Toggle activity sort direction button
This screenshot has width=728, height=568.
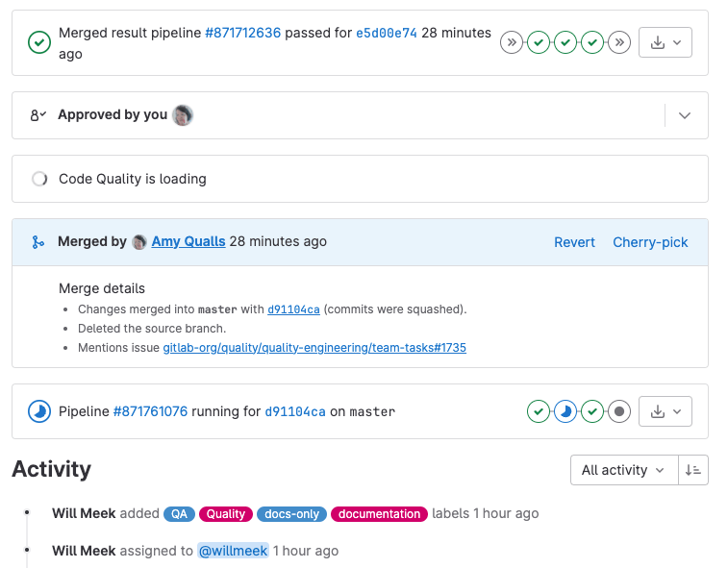[692, 470]
